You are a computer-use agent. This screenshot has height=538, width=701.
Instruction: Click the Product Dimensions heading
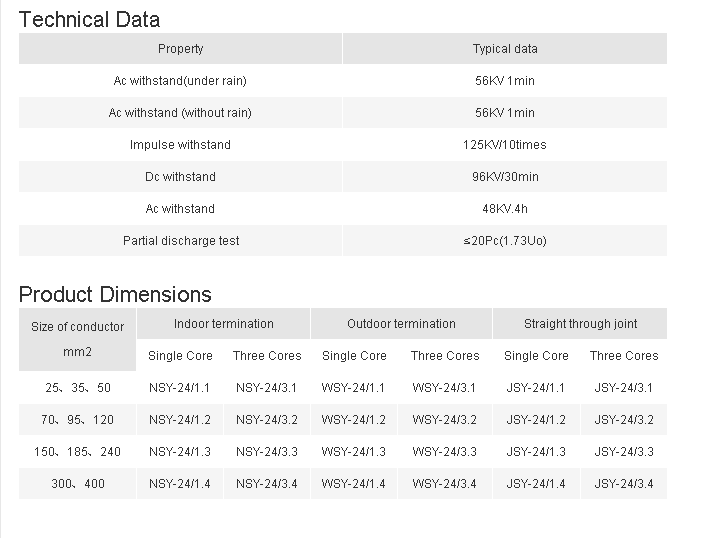[x=115, y=294]
